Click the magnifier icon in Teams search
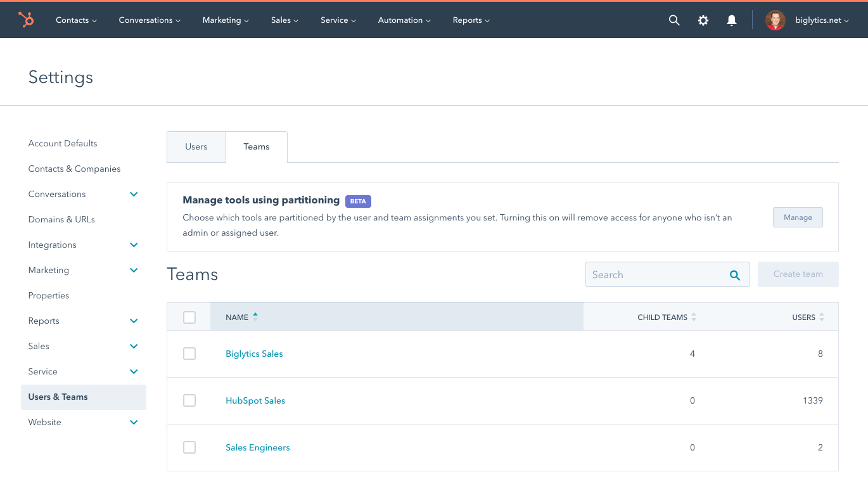The height and width of the screenshot is (479, 868). point(735,275)
